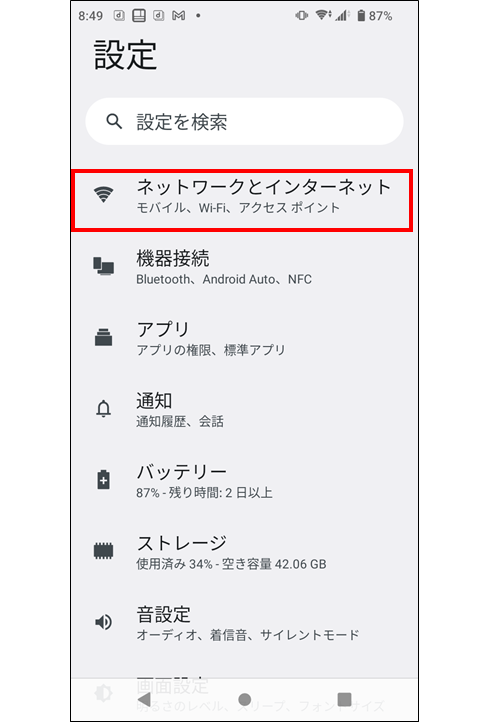Tap the ストレージ storage icon
Viewport: 496px width, 722px height.
click(x=104, y=551)
